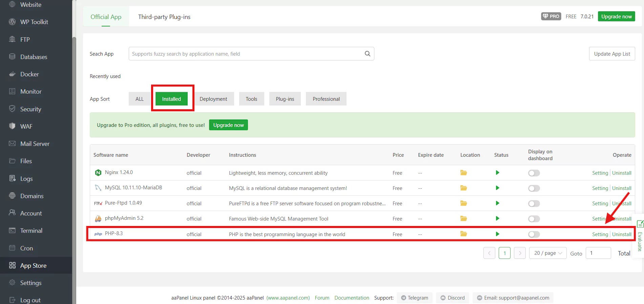Go to previous page arrow
Image resolution: width=644 pixels, height=304 pixels.
point(489,253)
